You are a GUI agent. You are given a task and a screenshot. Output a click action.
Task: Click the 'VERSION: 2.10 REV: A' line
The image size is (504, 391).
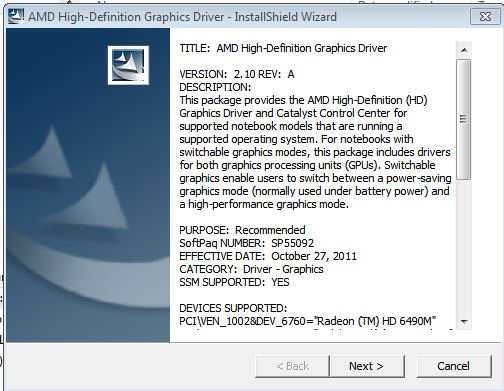point(237,74)
